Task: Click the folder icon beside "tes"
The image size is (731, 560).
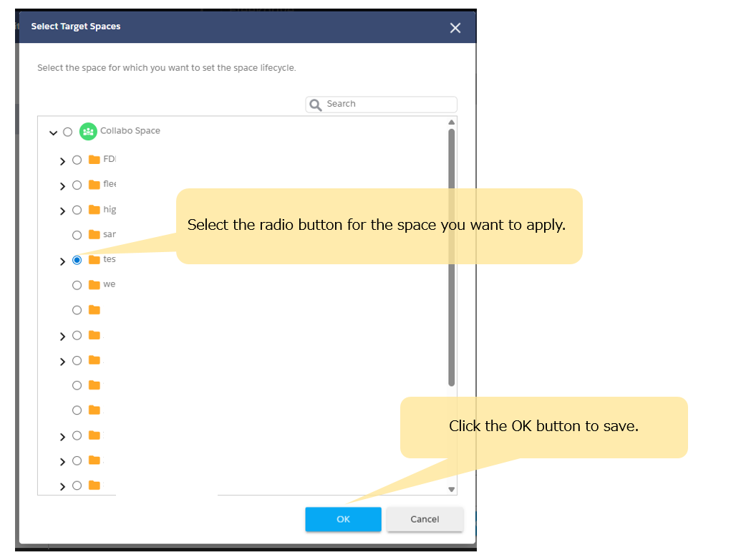Action: [94, 260]
